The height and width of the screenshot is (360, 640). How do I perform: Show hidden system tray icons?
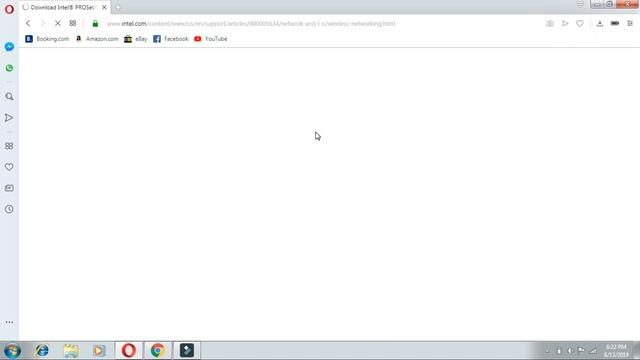pyautogui.click(x=547, y=351)
